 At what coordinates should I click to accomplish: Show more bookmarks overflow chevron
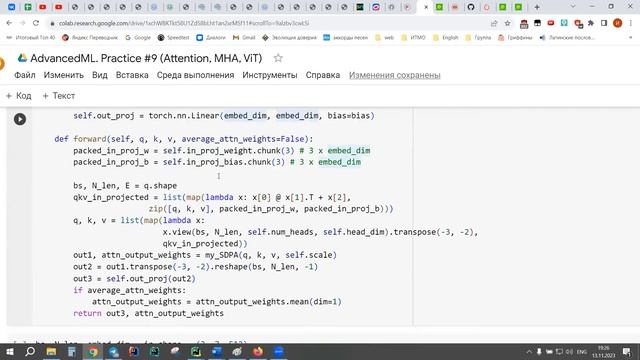tap(631, 38)
